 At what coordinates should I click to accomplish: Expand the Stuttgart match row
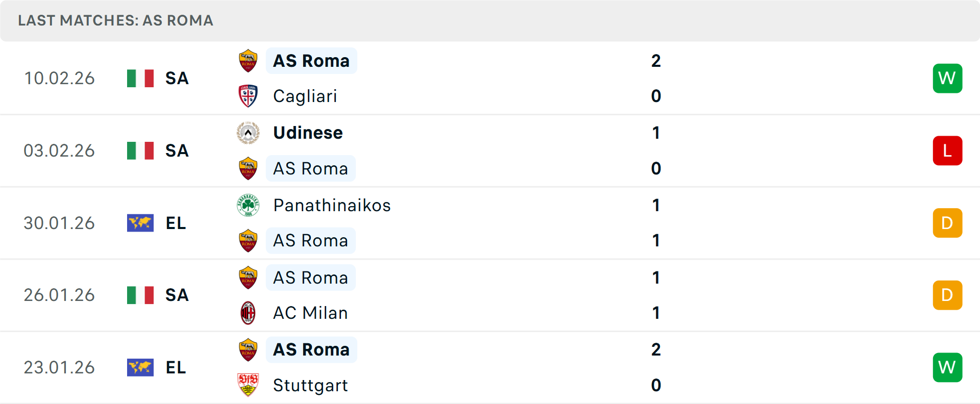pyautogui.click(x=510, y=367)
